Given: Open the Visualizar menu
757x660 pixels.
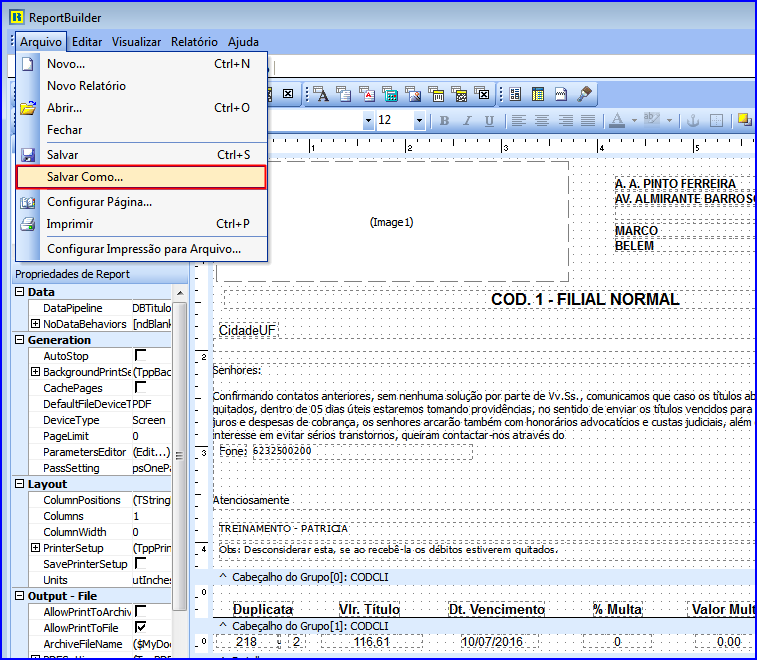Looking at the screenshot, I should tap(137, 42).
